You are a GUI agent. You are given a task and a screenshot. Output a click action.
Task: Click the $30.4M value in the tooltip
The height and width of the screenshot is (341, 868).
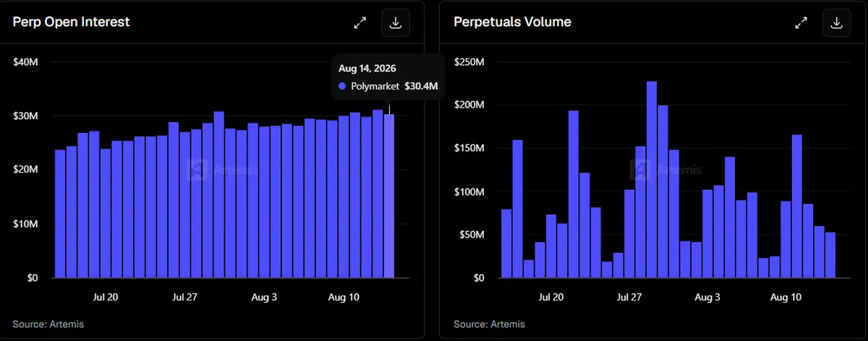click(x=421, y=87)
